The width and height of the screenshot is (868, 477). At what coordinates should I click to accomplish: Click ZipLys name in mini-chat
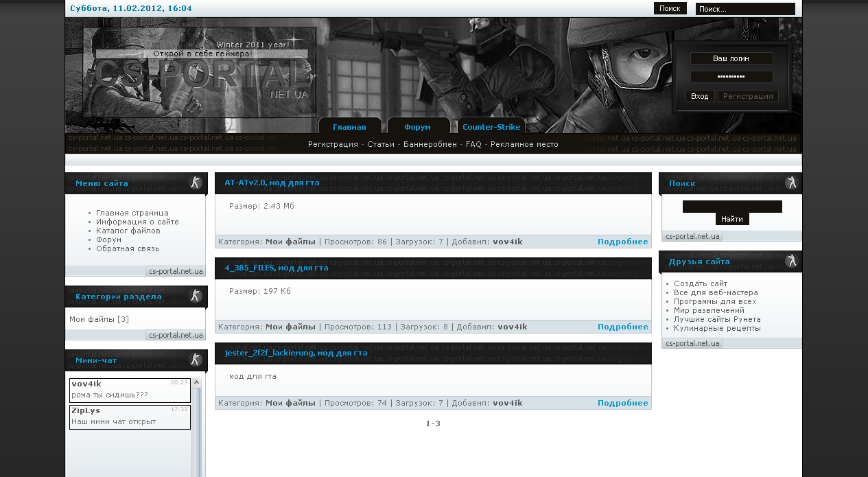(x=86, y=410)
